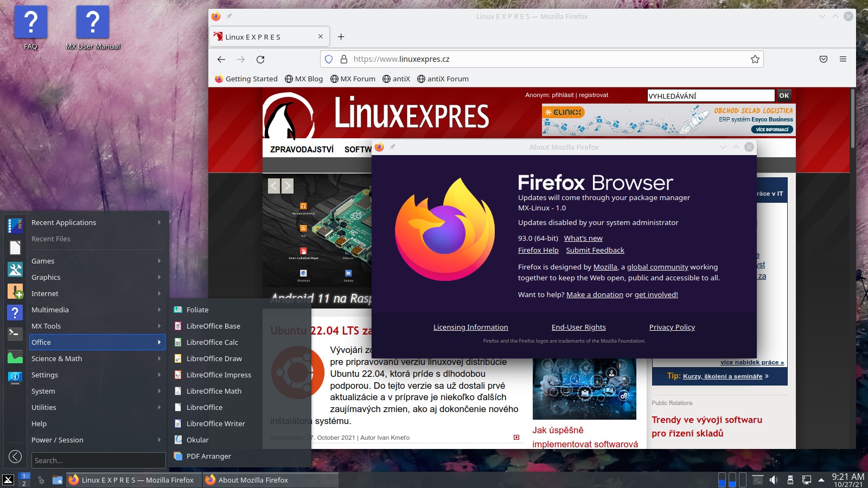Viewport: 868px width, 488px height.
Task: Open the FAQ desktop icon
Action: 31,27
